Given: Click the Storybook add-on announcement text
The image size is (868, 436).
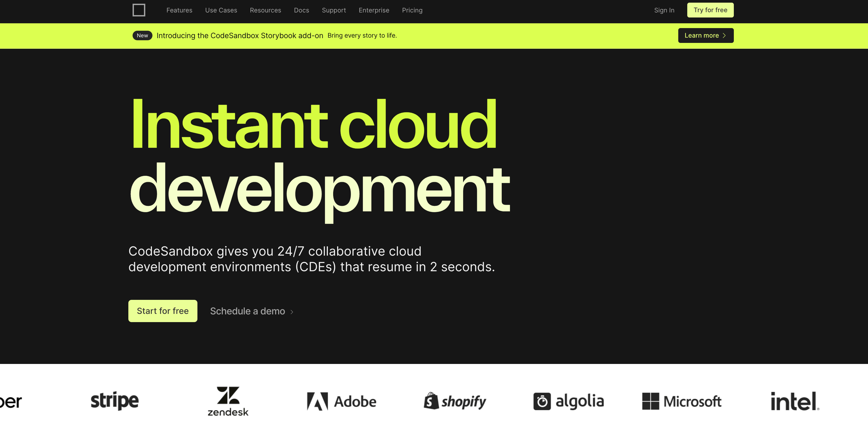Looking at the screenshot, I should [x=240, y=35].
